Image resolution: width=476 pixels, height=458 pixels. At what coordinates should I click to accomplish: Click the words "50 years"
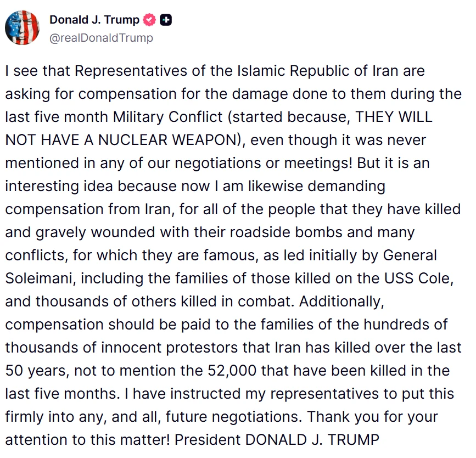click(x=37, y=371)
